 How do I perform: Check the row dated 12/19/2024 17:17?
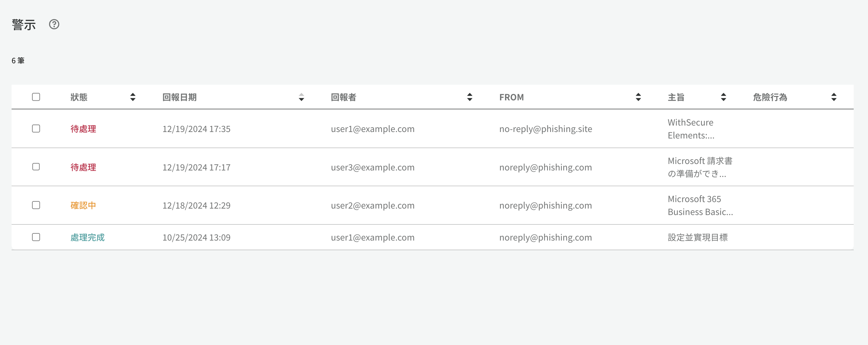click(36, 167)
